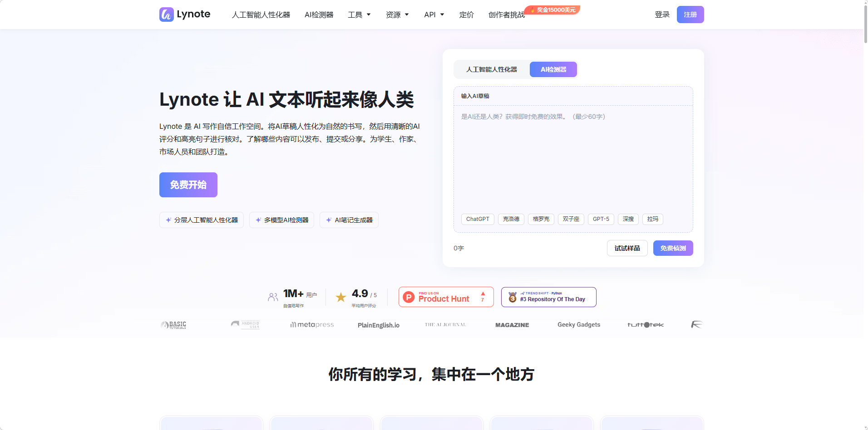
Task: Click the 分层人工智能人性化器 feature chip
Action: coord(202,220)
